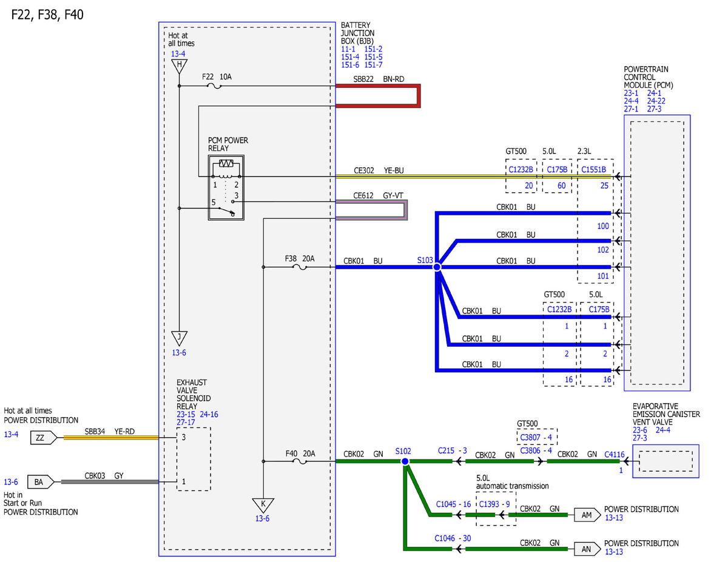Screen dimensions: 728x562
Task: Click the CE612 GY-VT wire label
Action: tap(379, 195)
